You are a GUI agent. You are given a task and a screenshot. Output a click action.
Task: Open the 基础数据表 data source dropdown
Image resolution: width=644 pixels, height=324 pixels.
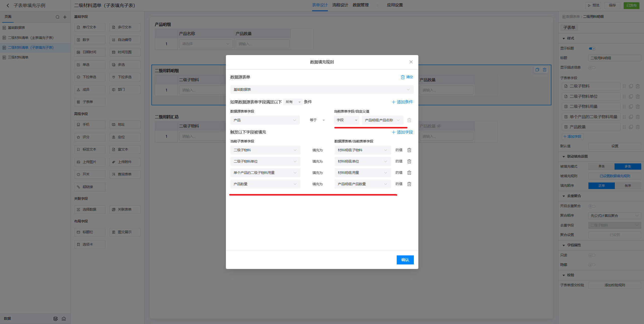(x=322, y=89)
